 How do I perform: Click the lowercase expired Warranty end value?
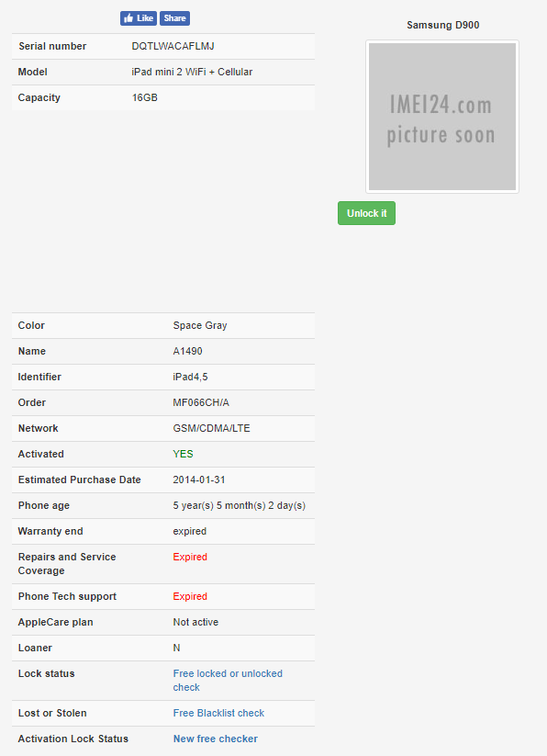point(190,531)
